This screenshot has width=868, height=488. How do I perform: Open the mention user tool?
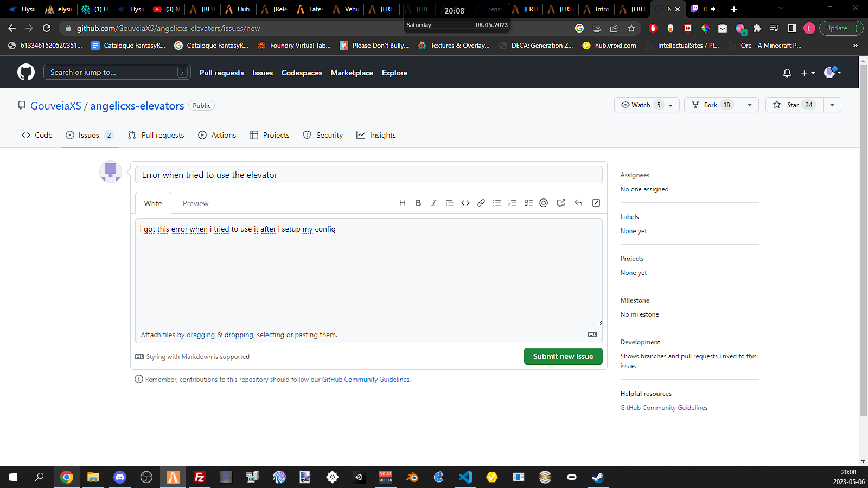pyautogui.click(x=544, y=202)
